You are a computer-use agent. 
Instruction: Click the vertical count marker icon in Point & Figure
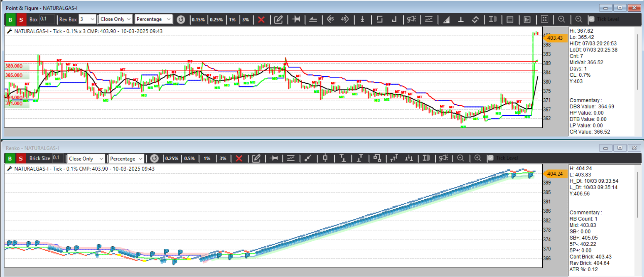[x=363, y=20]
